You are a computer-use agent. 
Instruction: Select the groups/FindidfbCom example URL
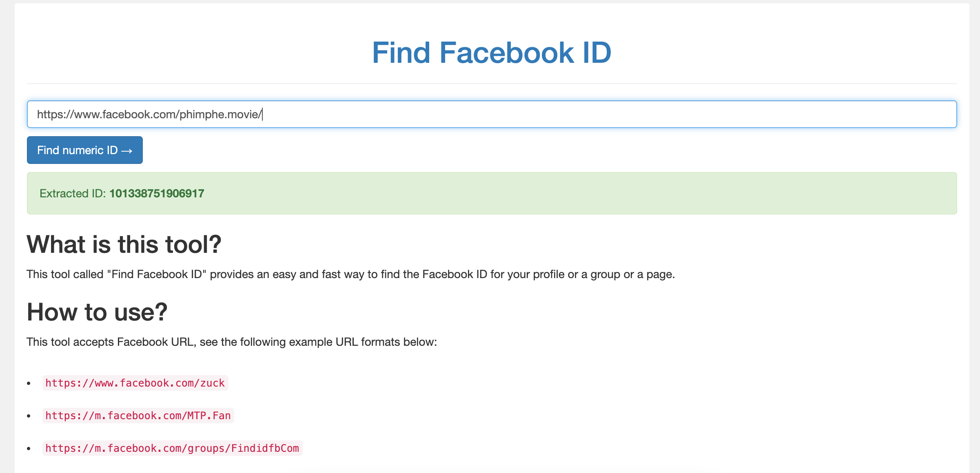tap(172, 448)
